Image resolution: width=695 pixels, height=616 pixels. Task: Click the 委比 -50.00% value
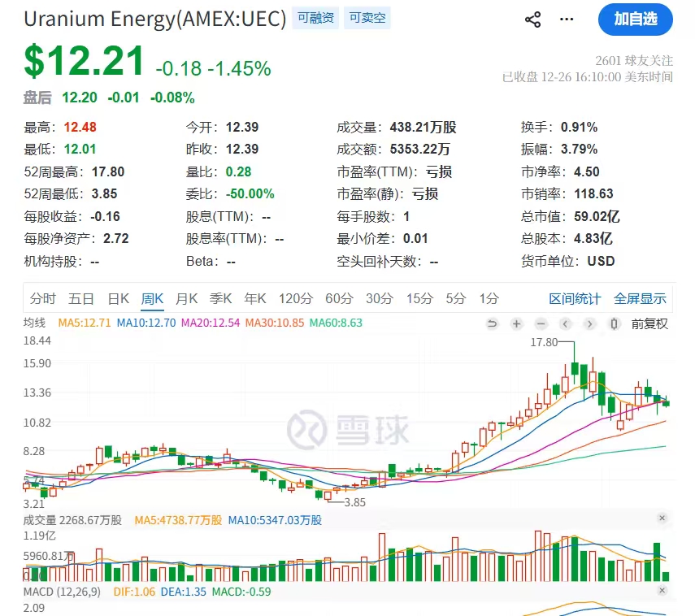250,193
